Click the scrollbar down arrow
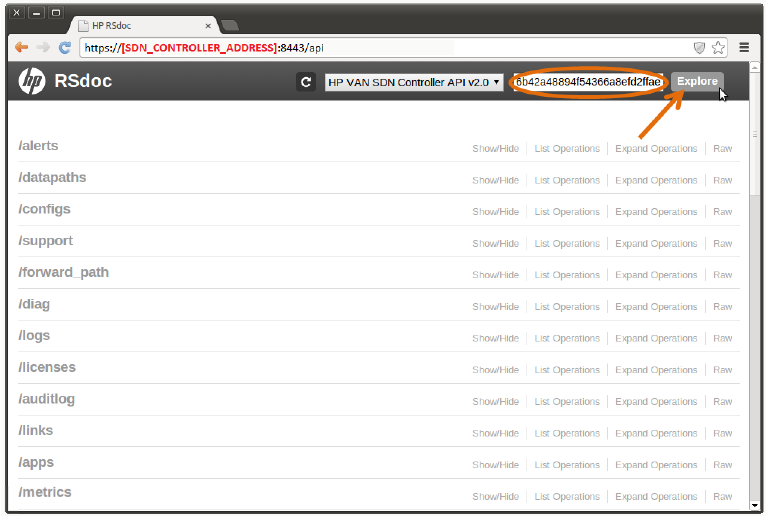 (x=754, y=505)
